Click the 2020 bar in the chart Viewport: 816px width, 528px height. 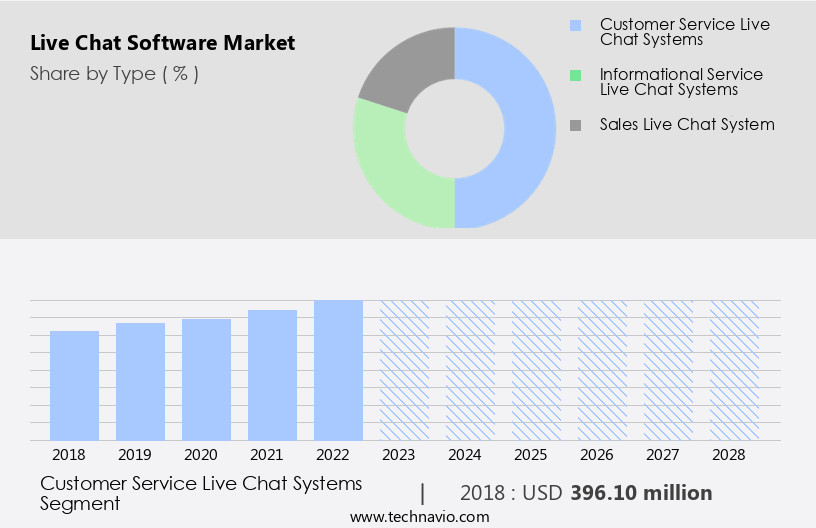tap(206, 379)
